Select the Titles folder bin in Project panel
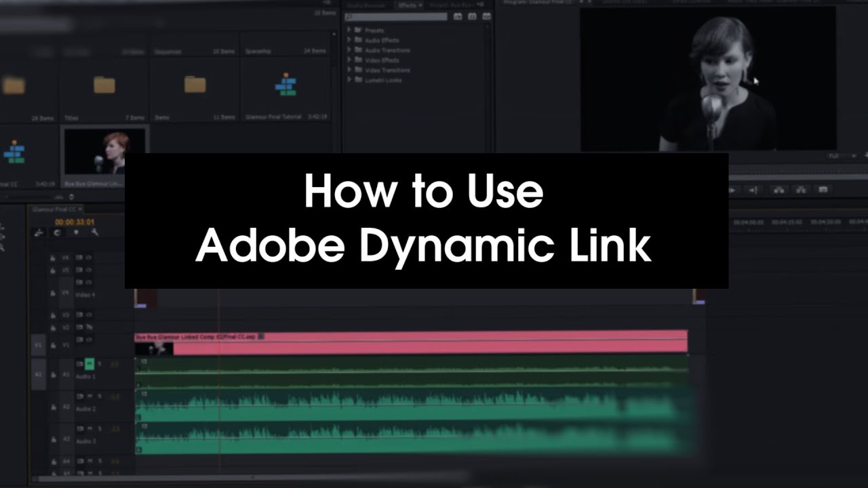Viewport: 868px width, 488px height. [104, 85]
